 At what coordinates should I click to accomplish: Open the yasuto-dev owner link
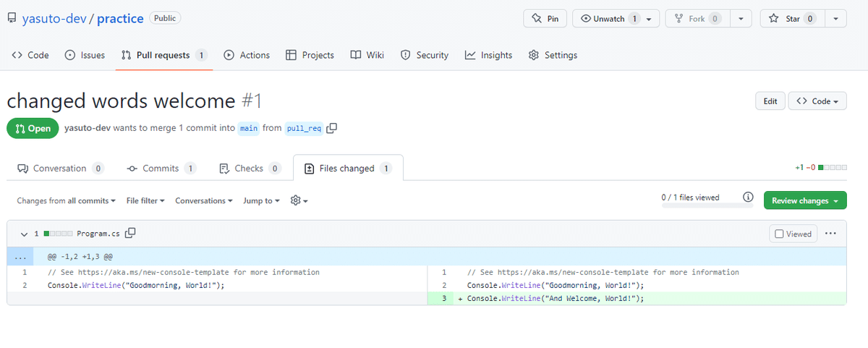click(53, 19)
